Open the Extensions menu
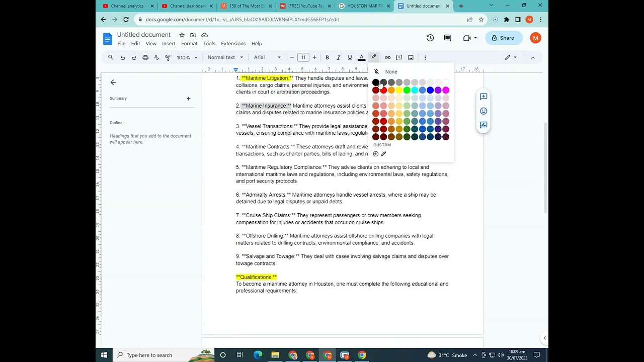This screenshot has height=362, width=644. point(233,44)
